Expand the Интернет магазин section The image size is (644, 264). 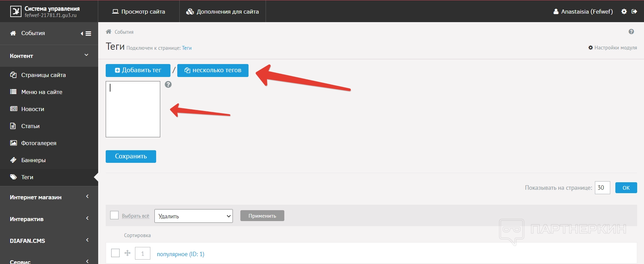coord(87,197)
